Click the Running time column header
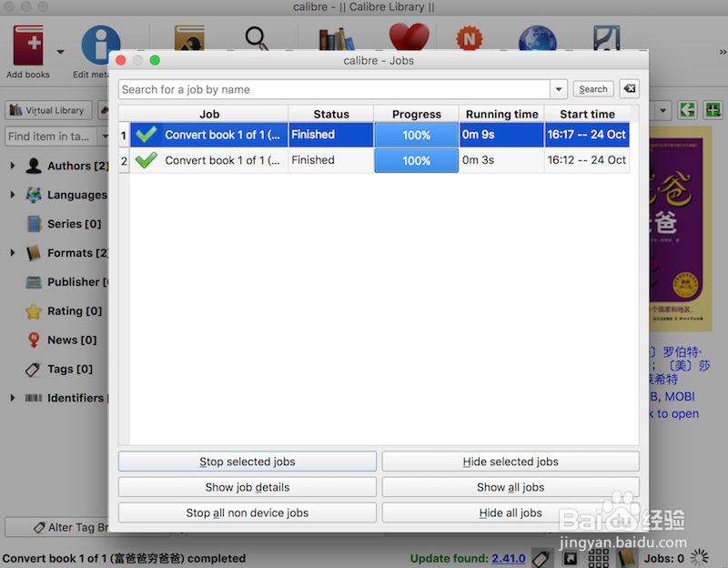 tap(502, 114)
